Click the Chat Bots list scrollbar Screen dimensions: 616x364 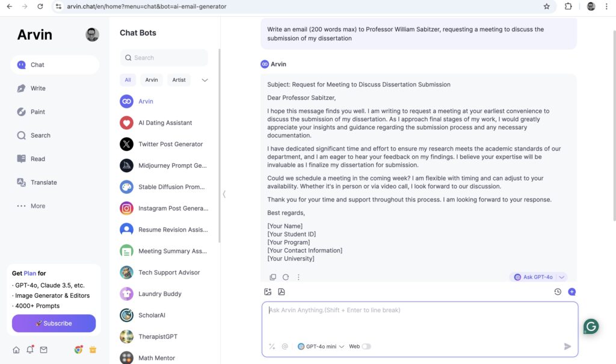tap(219, 146)
